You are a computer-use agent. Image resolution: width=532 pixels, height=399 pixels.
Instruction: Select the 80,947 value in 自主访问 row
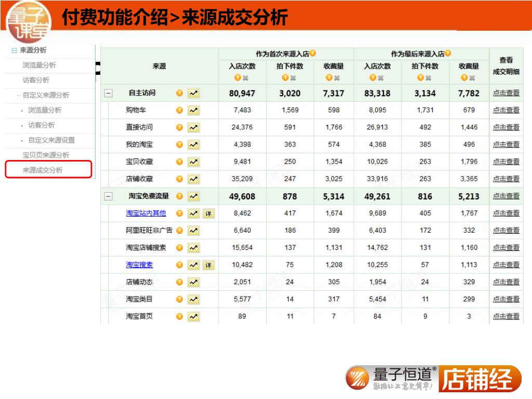(x=242, y=94)
